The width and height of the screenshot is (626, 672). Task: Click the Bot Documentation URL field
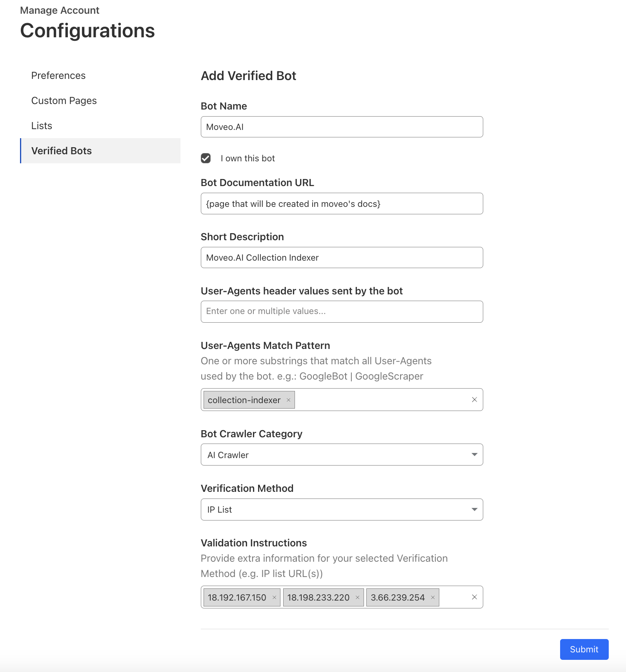[x=341, y=204]
